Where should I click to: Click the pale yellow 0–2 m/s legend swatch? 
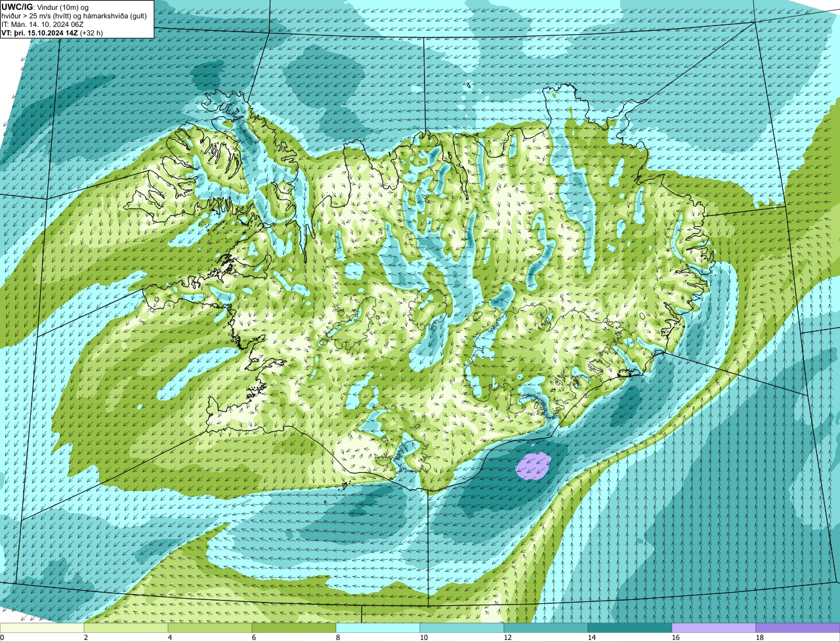point(42,628)
